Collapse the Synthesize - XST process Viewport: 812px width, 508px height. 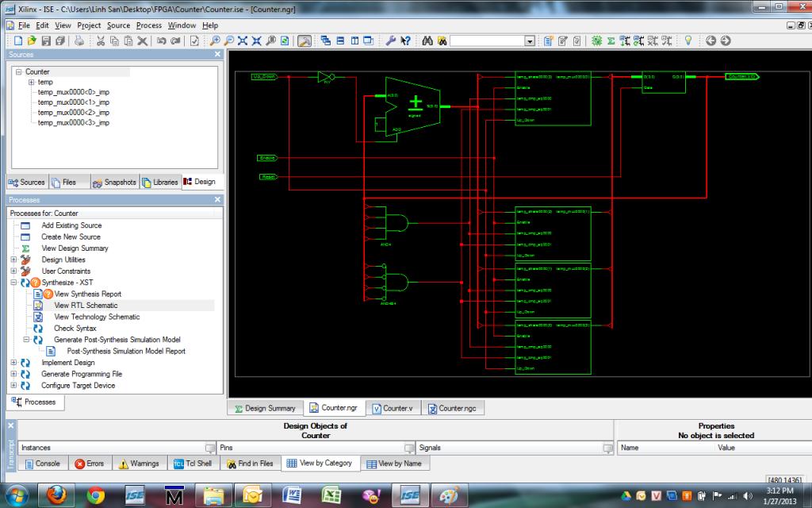[x=13, y=283]
